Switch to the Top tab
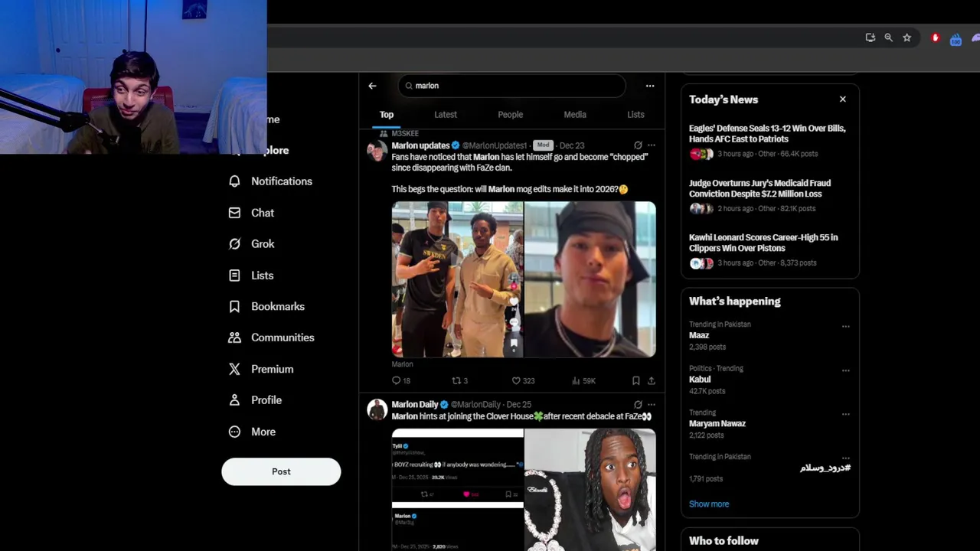Viewport: 980px width, 551px height. (387, 115)
